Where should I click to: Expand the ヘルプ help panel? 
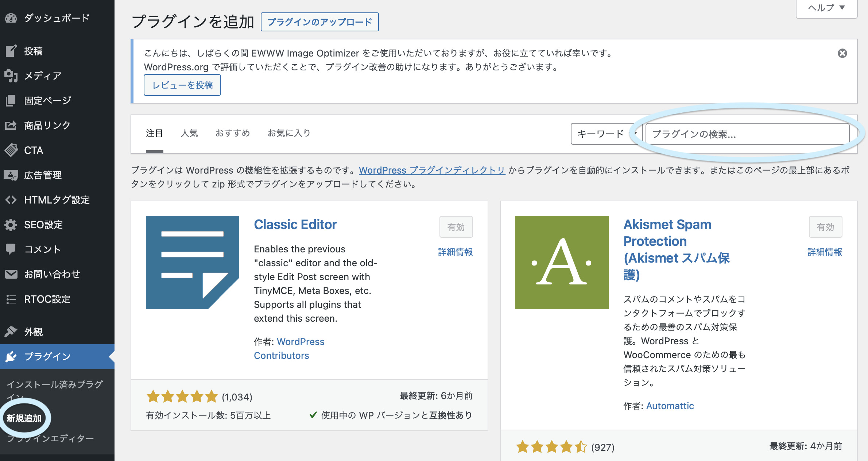tap(826, 8)
